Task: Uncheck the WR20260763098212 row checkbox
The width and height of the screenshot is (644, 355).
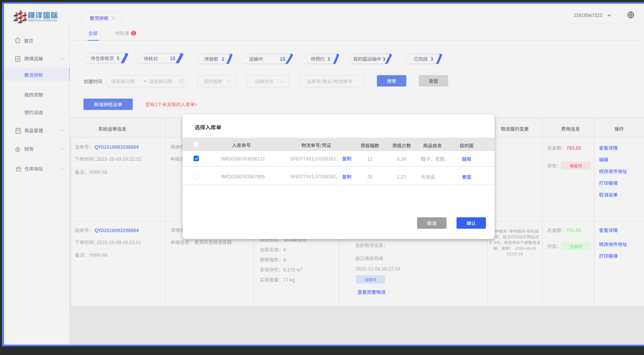Action: click(196, 159)
